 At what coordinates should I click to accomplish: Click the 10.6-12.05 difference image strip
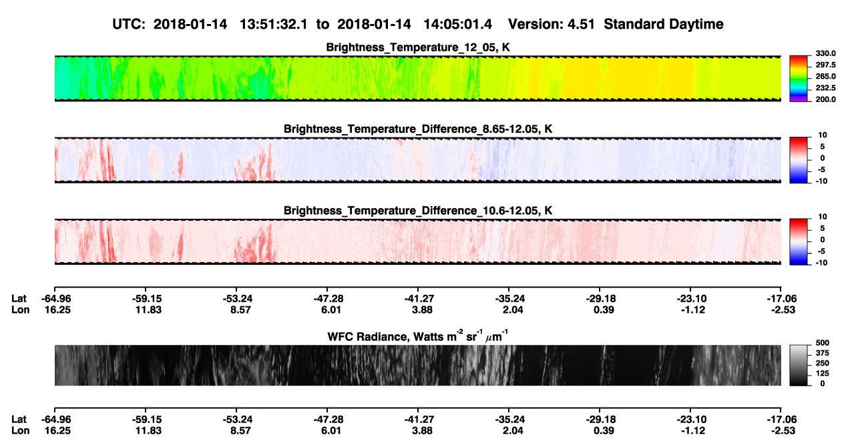point(417,242)
